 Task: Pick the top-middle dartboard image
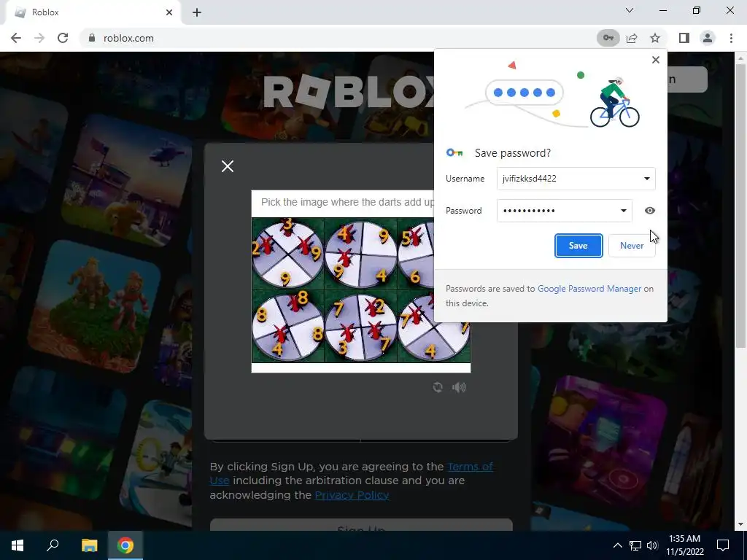(360, 254)
